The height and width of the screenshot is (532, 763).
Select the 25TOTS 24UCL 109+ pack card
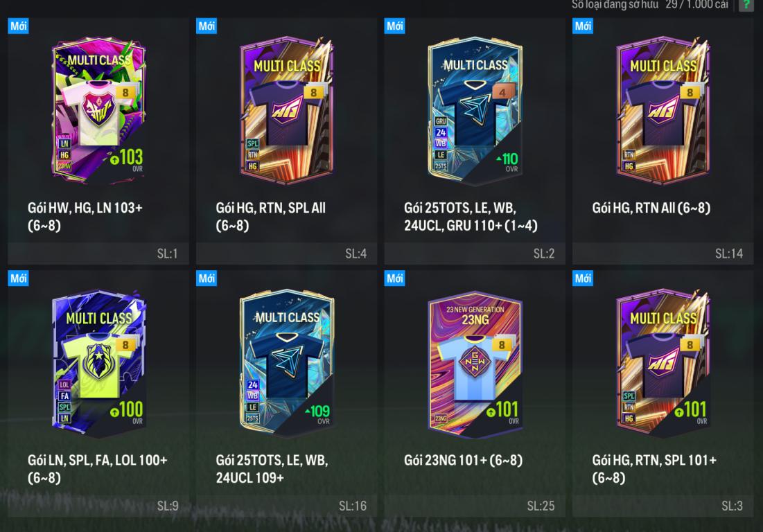[287, 393]
